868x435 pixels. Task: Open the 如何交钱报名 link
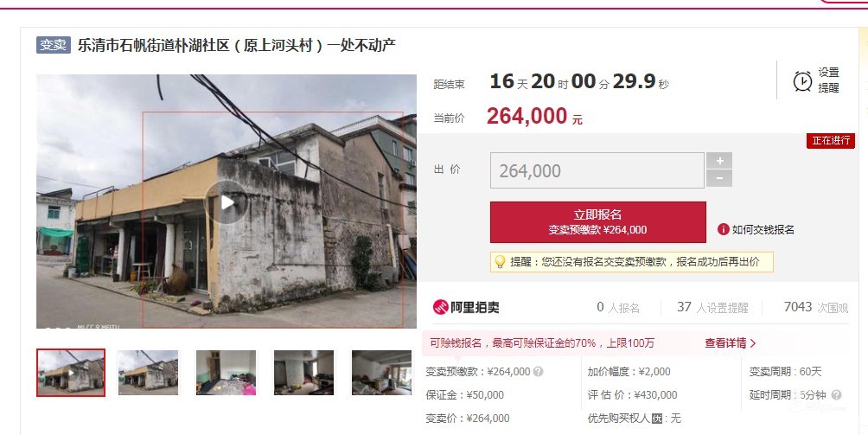pos(763,230)
